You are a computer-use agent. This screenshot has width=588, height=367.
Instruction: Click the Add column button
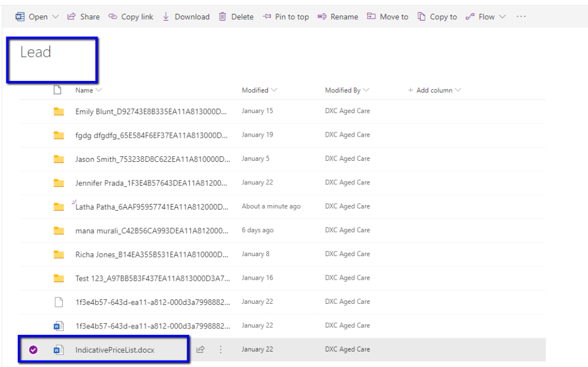(x=434, y=90)
